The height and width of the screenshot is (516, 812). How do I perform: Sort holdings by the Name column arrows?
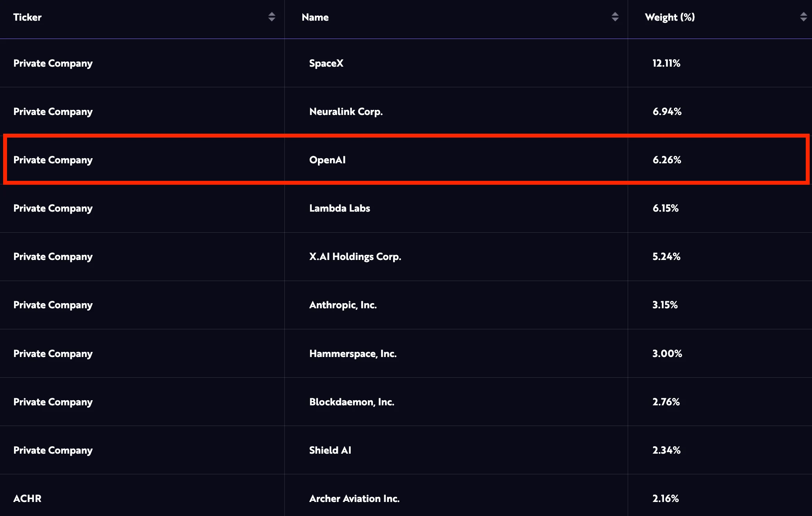click(x=615, y=17)
